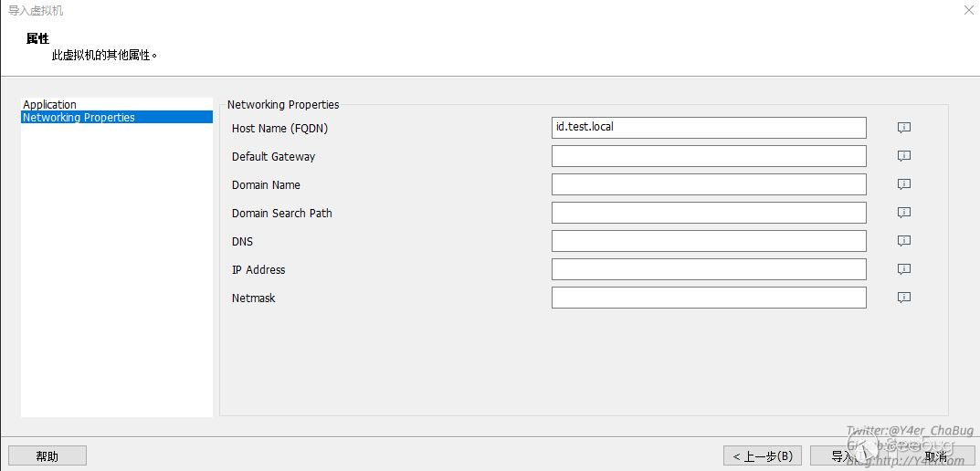Click the info icon beside Default Gateway
Image resolution: width=980 pixels, height=471 pixels.
pyautogui.click(x=904, y=156)
